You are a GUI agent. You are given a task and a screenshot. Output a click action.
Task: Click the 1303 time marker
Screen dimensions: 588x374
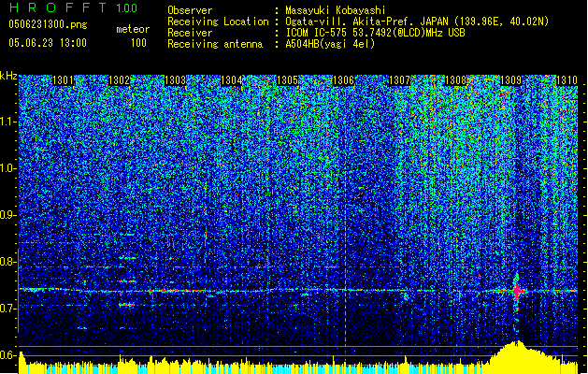pyautogui.click(x=175, y=80)
